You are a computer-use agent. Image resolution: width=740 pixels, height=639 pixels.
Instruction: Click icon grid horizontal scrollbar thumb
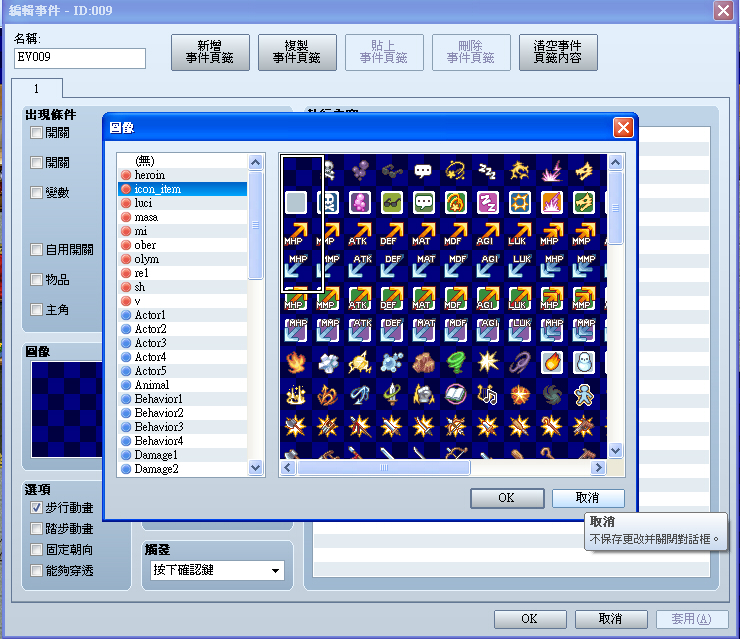coord(384,468)
